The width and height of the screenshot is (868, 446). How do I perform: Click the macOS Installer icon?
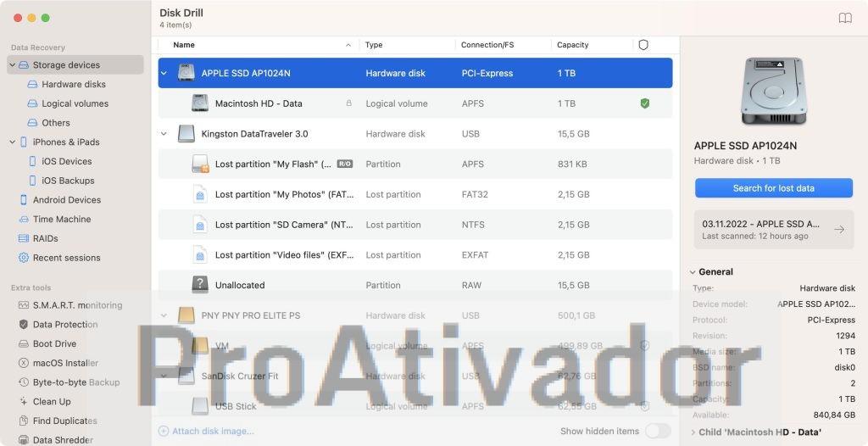[23, 363]
